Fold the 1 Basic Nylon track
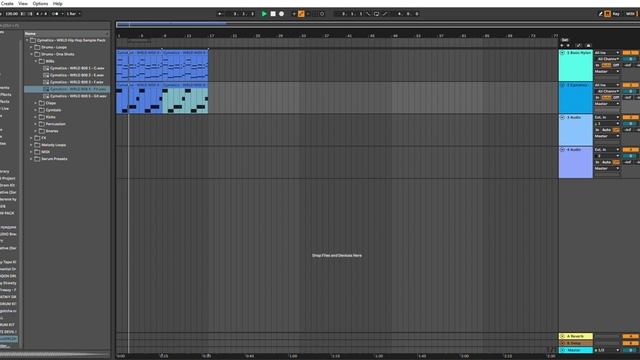 pos(562,53)
